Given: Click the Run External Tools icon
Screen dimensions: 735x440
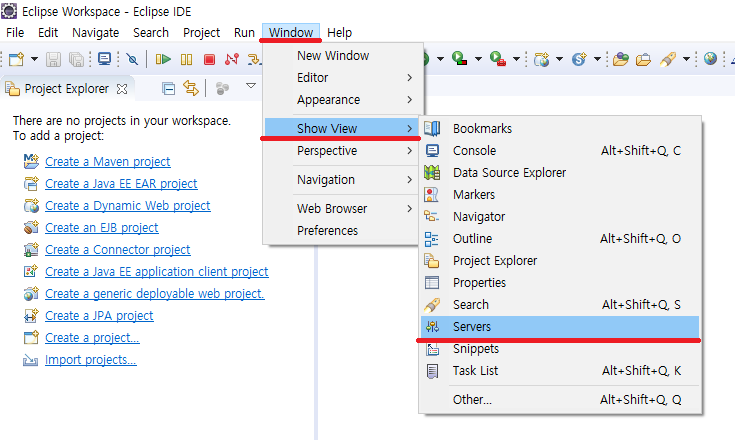Looking at the screenshot, I should [x=497, y=59].
